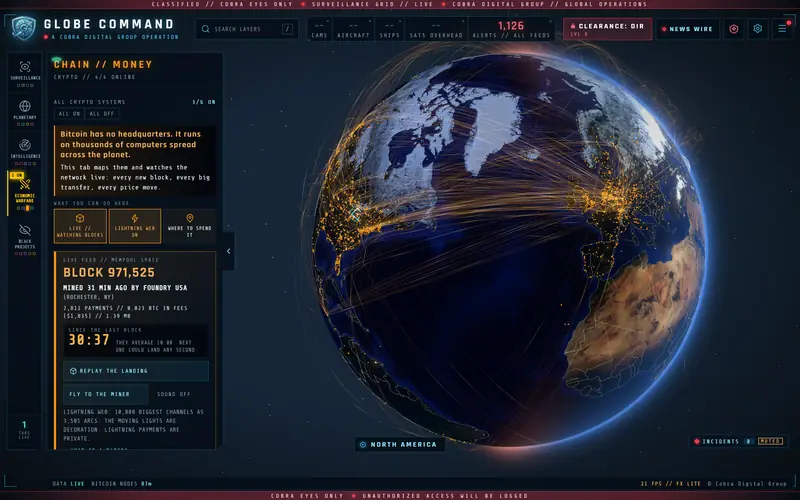
Task: Click the lightning bolt icon
Action: (x=135, y=218)
